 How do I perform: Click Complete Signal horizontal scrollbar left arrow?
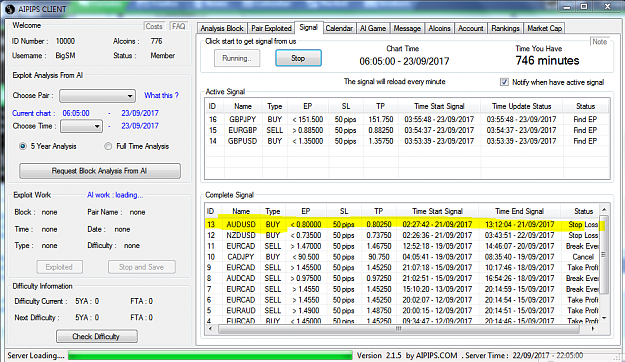click(x=210, y=329)
